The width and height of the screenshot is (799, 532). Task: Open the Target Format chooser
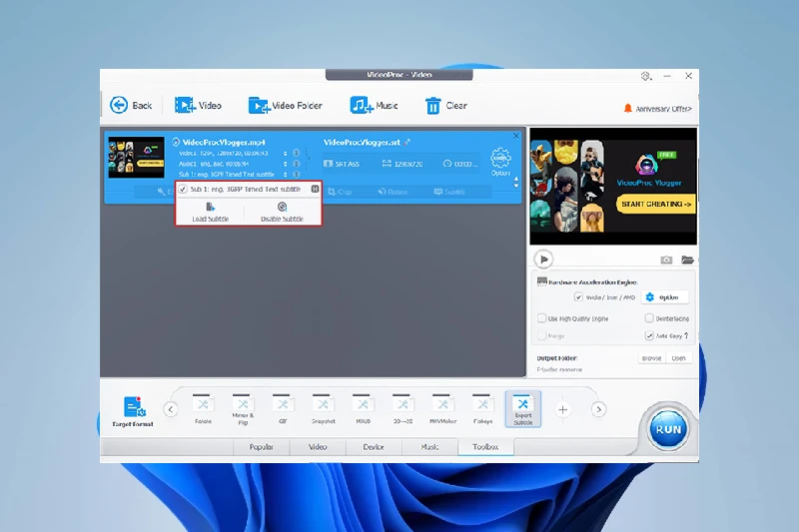pos(133,411)
